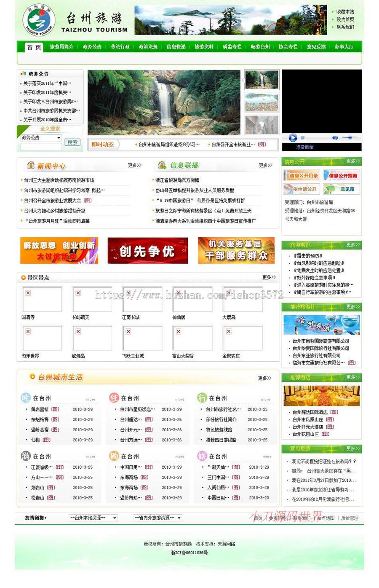This screenshot has width=379, height=588.
Task: 点击视频播放器的播放按钮
Action: pos(293,137)
